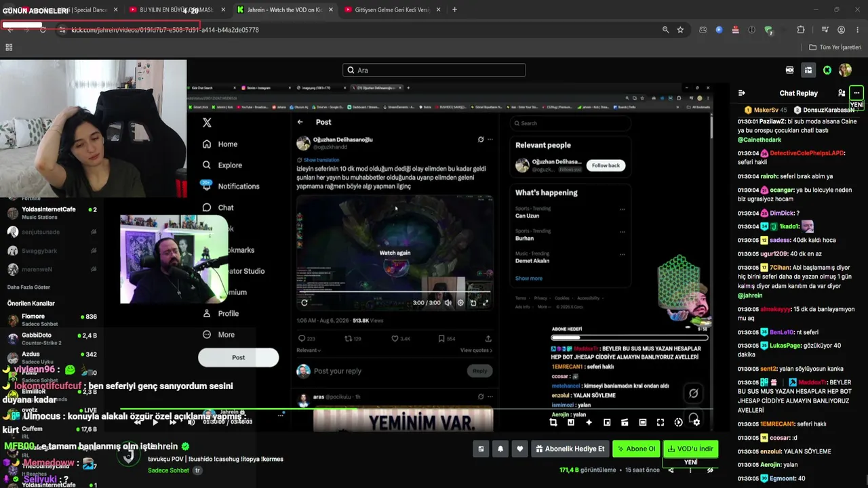The height and width of the screenshot is (488, 868).
Task: Click the Sadece Sohbet category link
Action: (x=168, y=470)
